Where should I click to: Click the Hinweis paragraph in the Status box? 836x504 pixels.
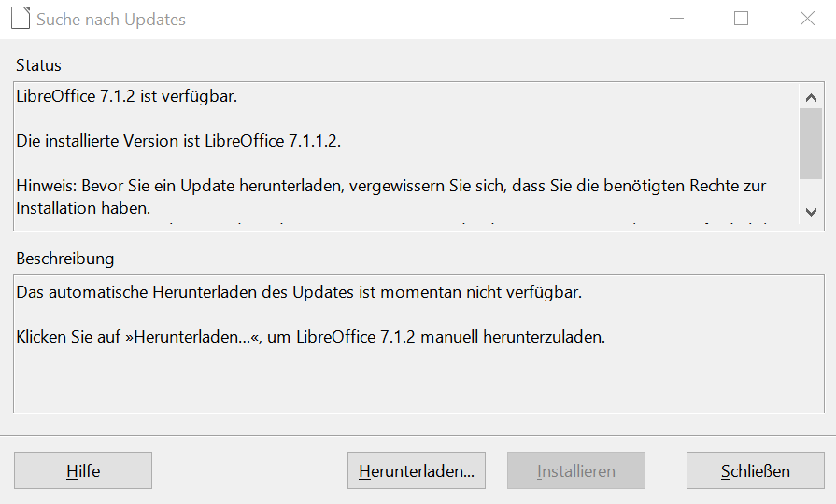tap(390, 197)
